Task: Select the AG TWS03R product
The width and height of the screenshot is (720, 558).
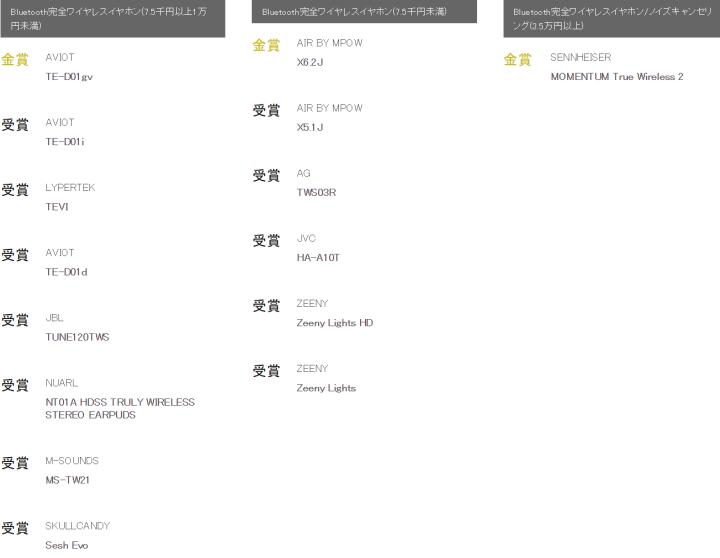Action: coord(316,192)
